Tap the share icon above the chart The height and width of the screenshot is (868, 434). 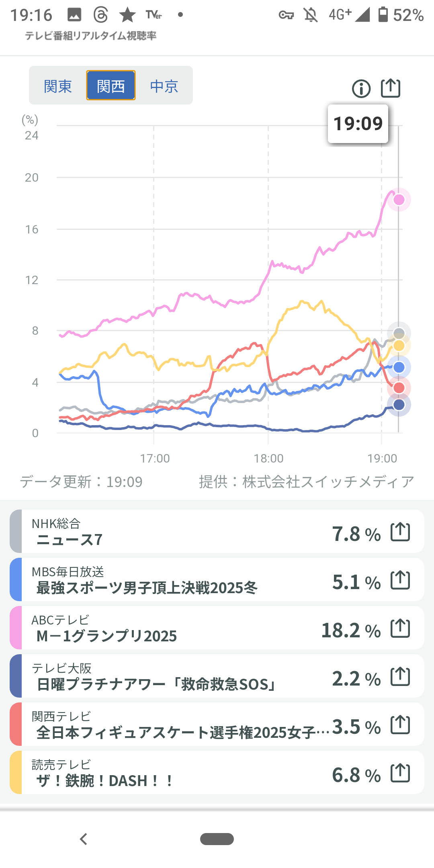coord(391,88)
